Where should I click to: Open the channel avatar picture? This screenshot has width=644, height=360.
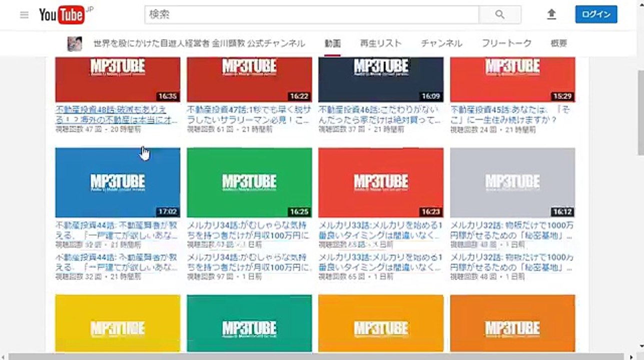pos(75,43)
